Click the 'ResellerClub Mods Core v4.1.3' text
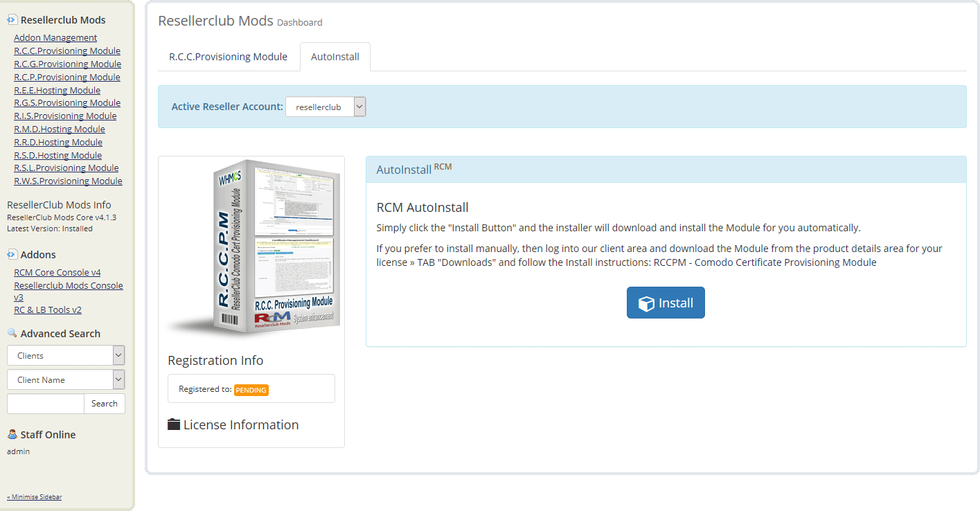This screenshot has height=511, width=980. coord(62,217)
